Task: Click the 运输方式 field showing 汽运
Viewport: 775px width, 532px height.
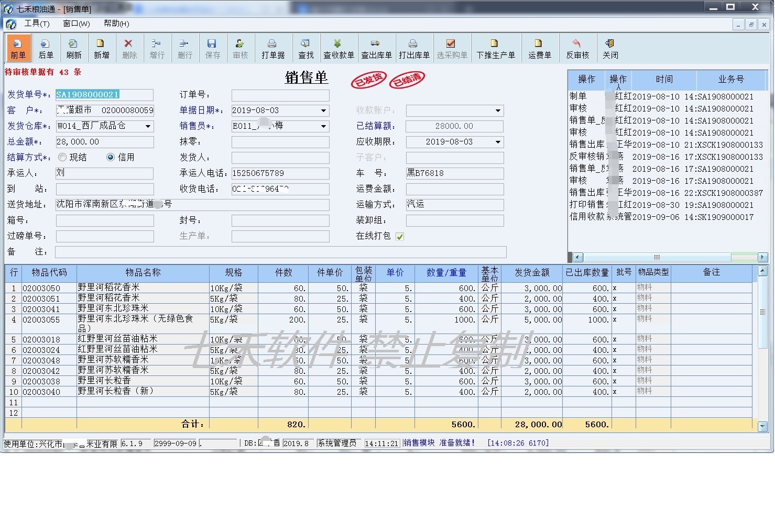Action: pyautogui.click(x=455, y=205)
